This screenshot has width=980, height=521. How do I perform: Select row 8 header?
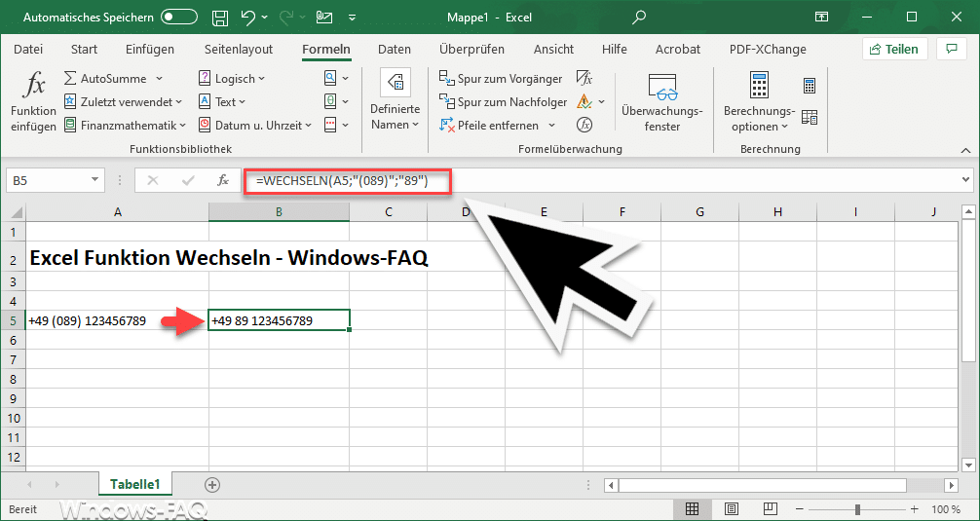[14, 379]
